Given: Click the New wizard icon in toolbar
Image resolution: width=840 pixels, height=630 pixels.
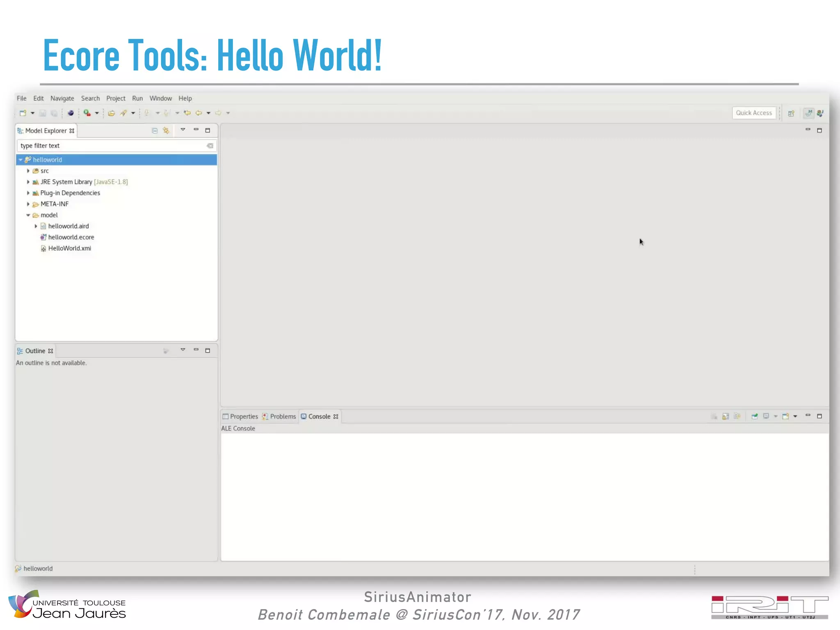Looking at the screenshot, I should (x=23, y=113).
